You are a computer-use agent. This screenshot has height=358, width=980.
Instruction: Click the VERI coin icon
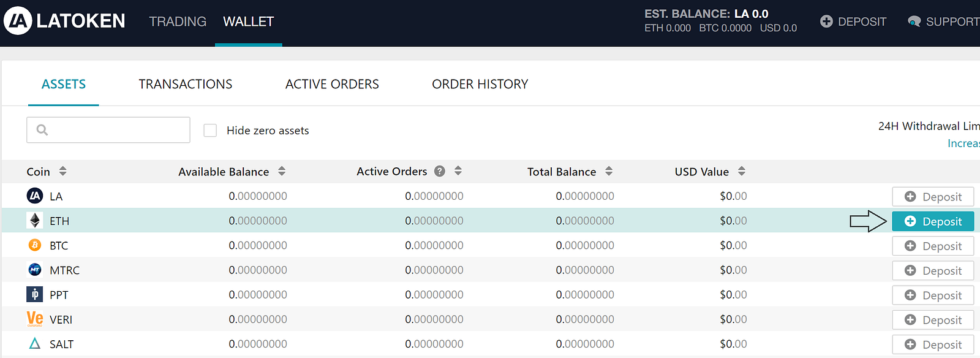click(35, 319)
